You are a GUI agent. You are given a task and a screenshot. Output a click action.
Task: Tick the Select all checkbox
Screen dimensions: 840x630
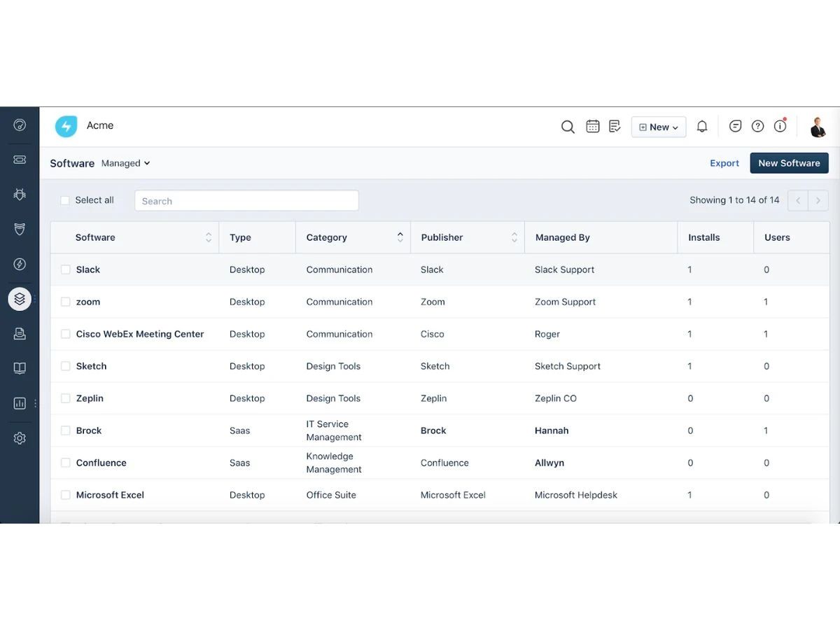point(65,200)
